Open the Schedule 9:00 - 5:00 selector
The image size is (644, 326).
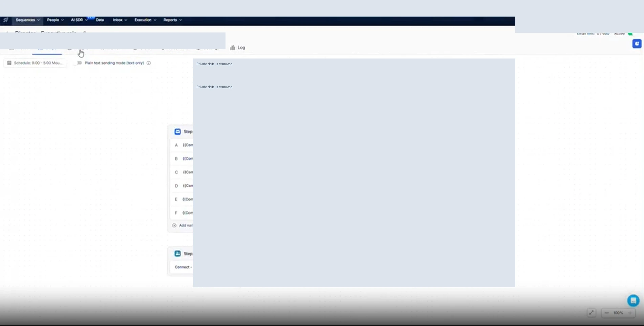coord(35,63)
